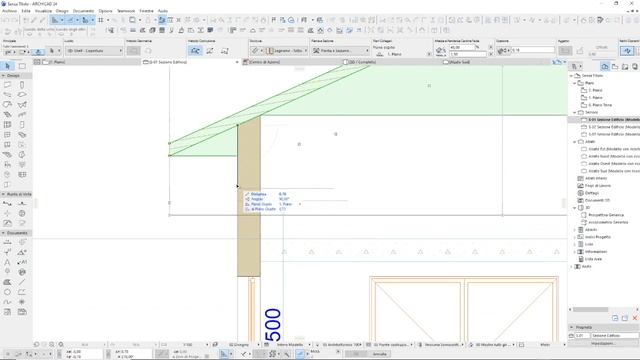This screenshot has height=360, width=640.
Task: Pick the Line tool in Documenta
Action: (22, 282)
